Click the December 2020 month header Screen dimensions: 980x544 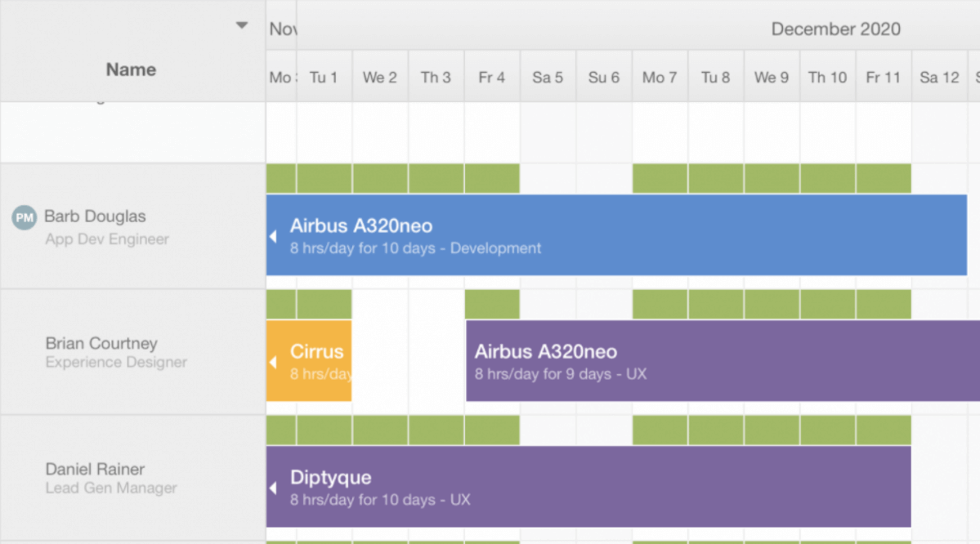[835, 29]
